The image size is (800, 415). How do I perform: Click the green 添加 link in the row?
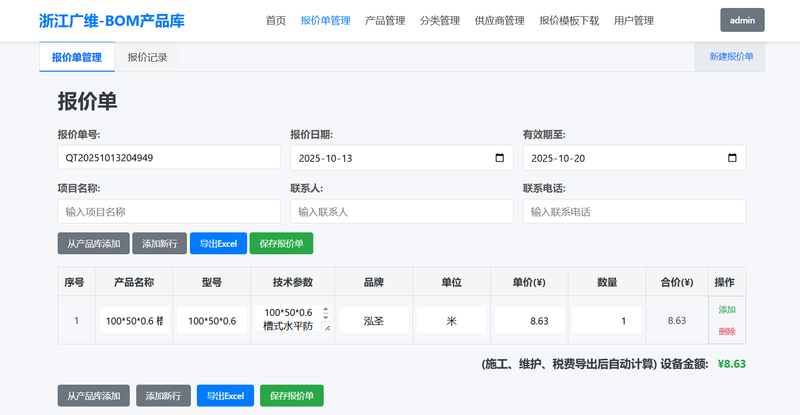click(x=726, y=309)
